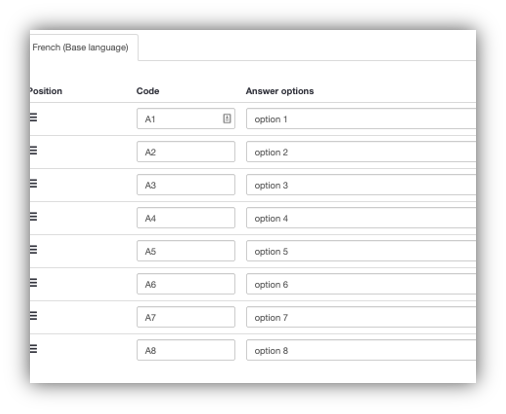This screenshot has height=414, width=506.
Task: Click the drag handle icon for A3 row
Action: 33,183
